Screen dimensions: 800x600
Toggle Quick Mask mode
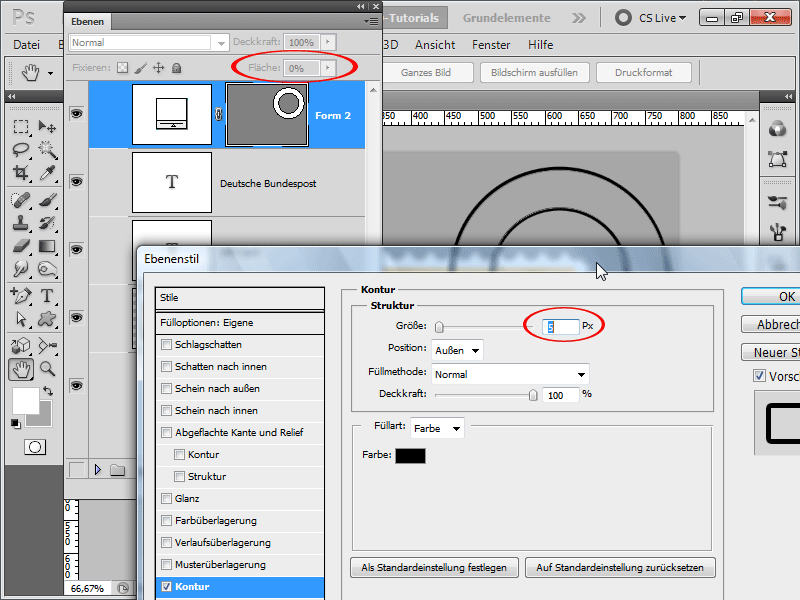tap(35, 447)
